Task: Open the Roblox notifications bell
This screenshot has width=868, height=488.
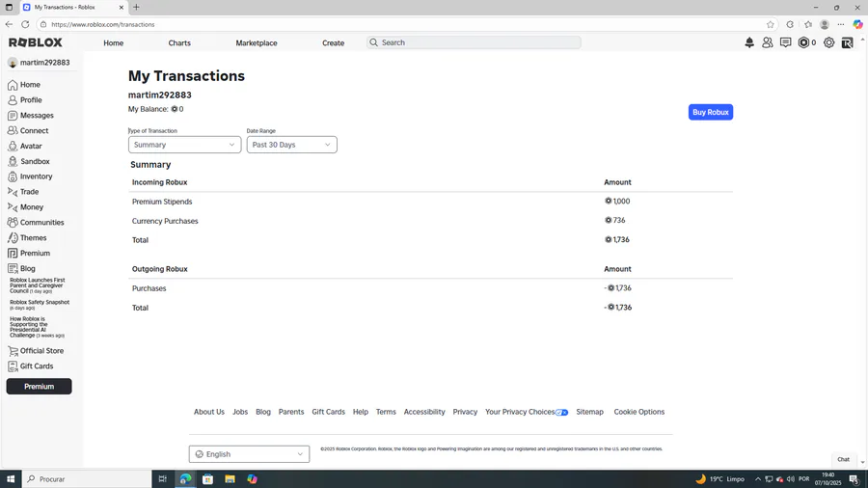Action: pos(749,42)
